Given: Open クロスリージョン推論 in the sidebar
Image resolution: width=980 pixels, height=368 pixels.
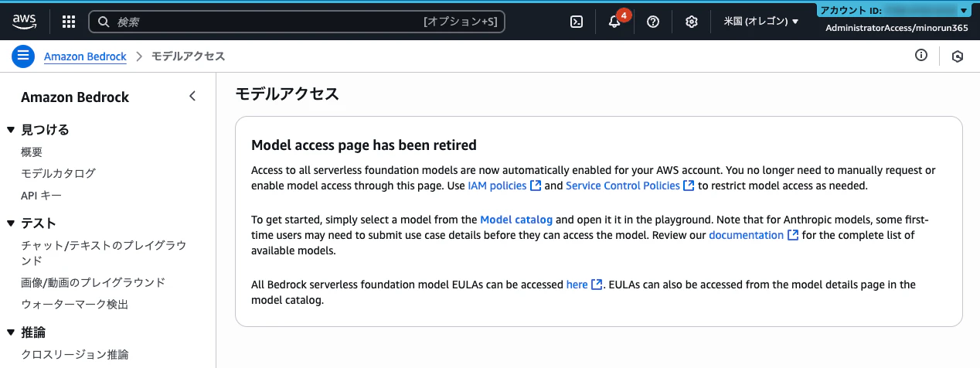Looking at the screenshot, I should click(x=74, y=355).
